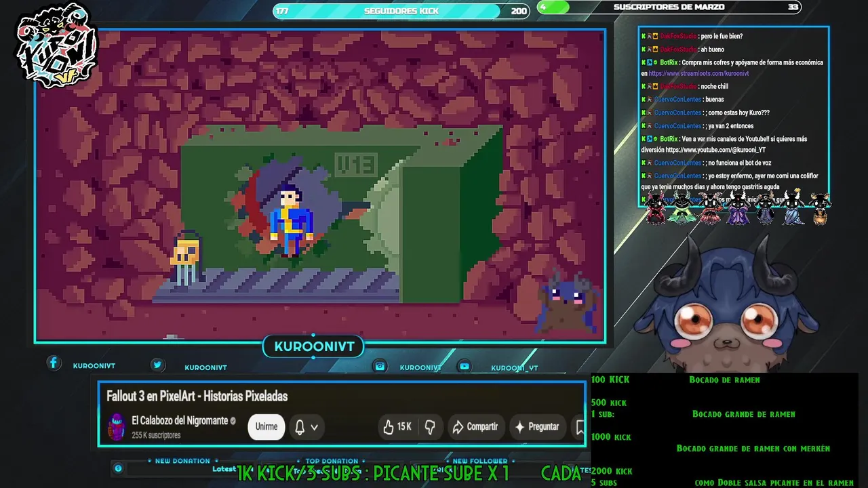The height and width of the screenshot is (488, 868).
Task: Click KUROONIVT label next to Facebook icon
Action: [x=94, y=366]
